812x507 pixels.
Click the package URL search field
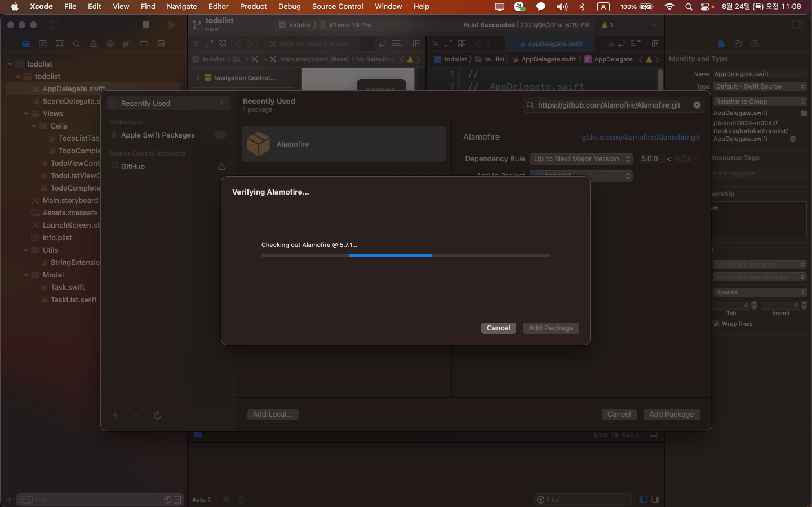coord(614,105)
